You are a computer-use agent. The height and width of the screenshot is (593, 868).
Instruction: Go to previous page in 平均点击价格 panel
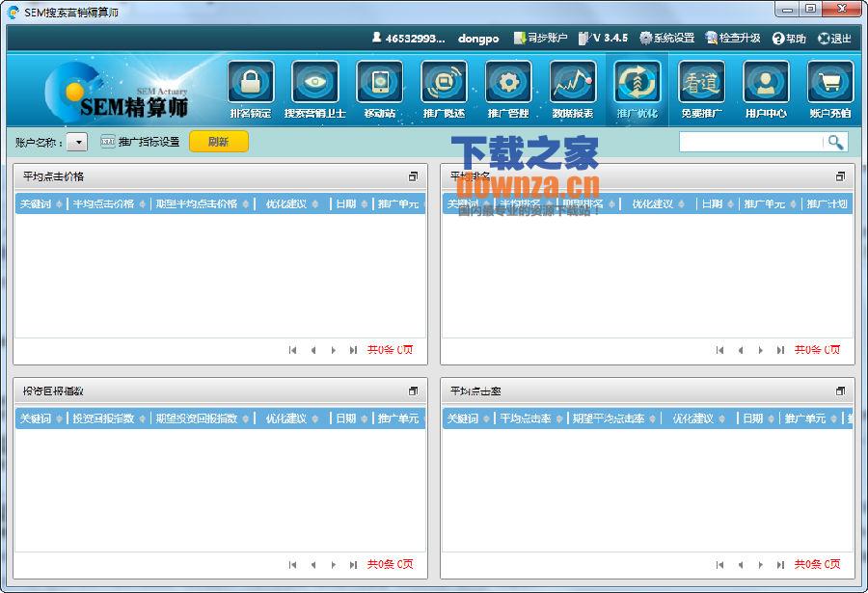coord(313,350)
